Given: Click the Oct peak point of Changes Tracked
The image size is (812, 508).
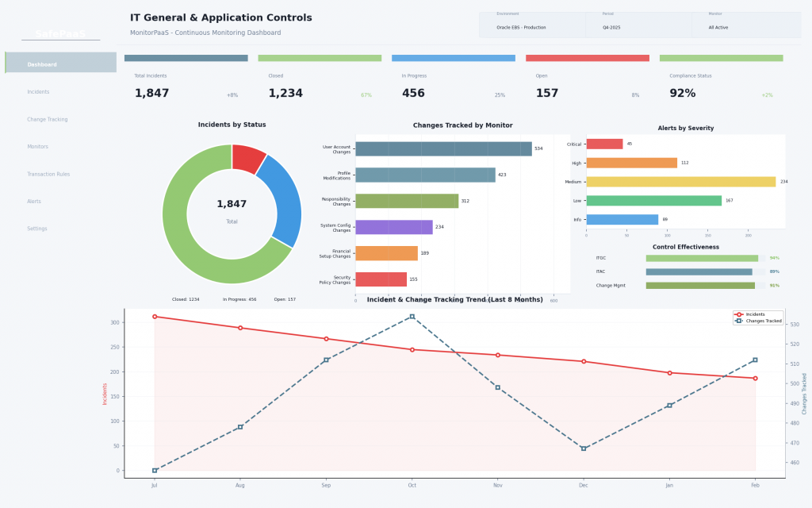Looking at the screenshot, I should click(412, 317).
